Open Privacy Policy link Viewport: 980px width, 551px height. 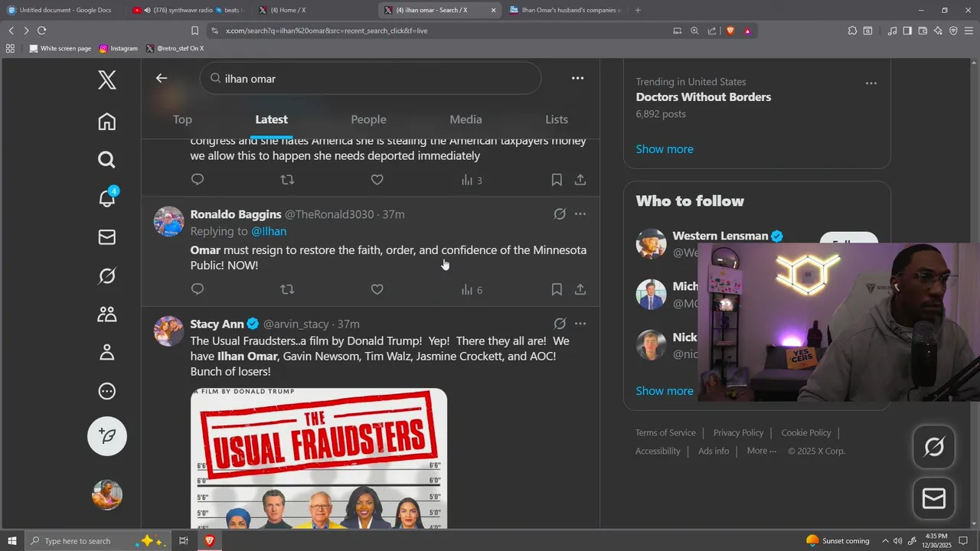point(738,433)
